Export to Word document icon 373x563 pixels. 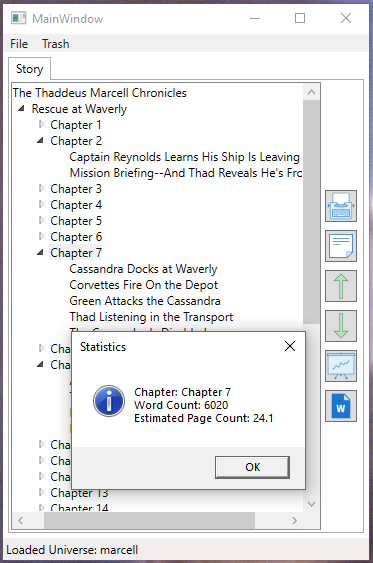click(341, 406)
